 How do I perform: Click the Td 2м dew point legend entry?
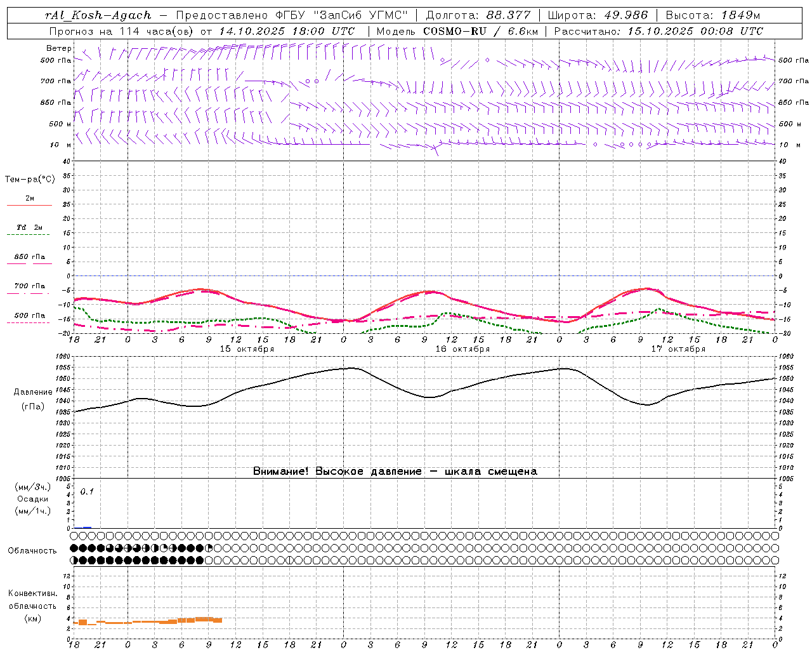(x=29, y=227)
